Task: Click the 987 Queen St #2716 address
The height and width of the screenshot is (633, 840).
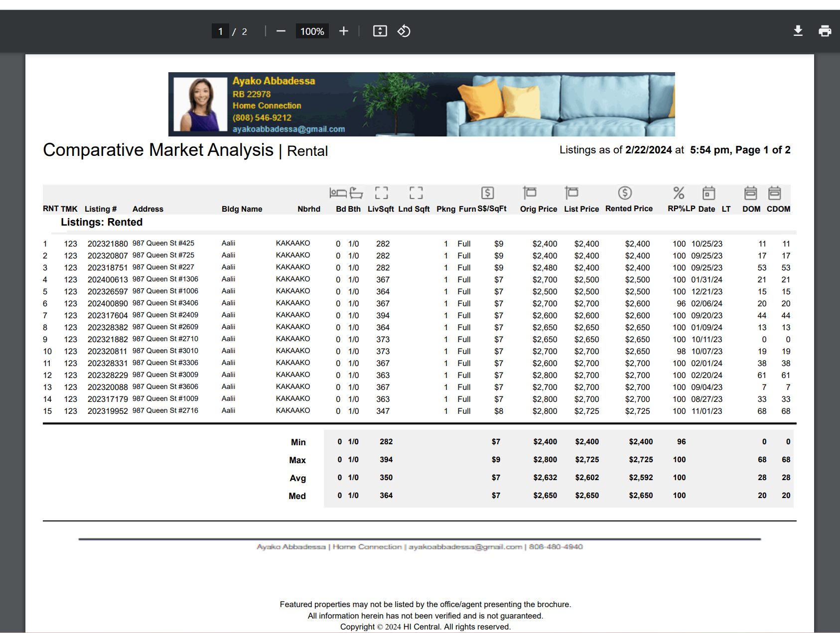Action: 165,411
